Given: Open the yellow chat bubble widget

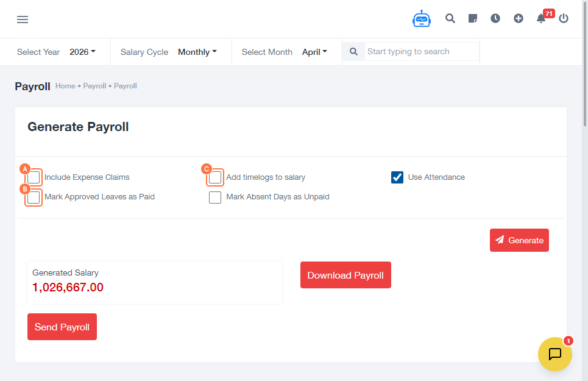Looking at the screenshot, I should pos(554,354).
